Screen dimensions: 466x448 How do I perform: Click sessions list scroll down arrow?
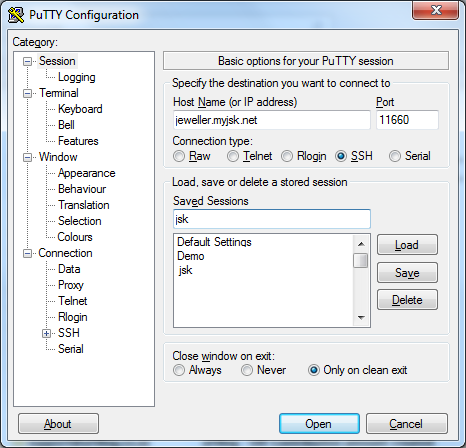click(x=361, y=318)
